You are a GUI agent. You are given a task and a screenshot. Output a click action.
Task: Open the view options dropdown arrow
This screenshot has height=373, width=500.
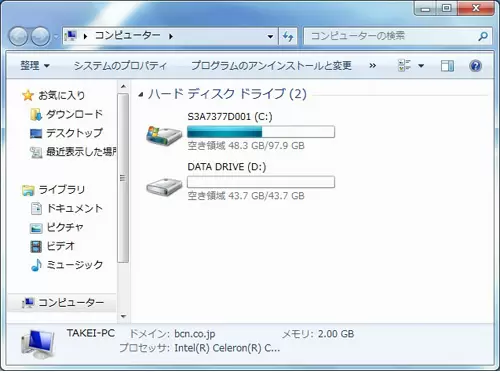pos(421,66)
